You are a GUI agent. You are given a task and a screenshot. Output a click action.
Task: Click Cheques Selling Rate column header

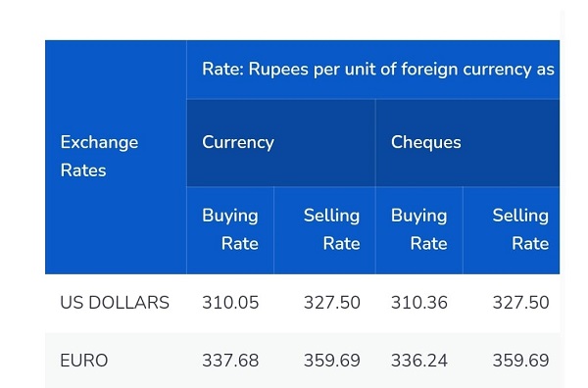tap(512, 230)
